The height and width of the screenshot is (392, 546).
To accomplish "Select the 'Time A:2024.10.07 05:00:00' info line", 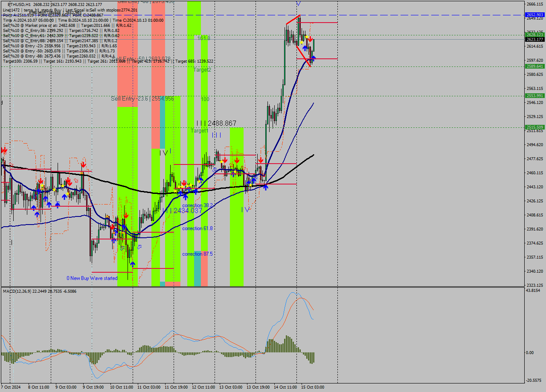I will [x=83, y=20].
